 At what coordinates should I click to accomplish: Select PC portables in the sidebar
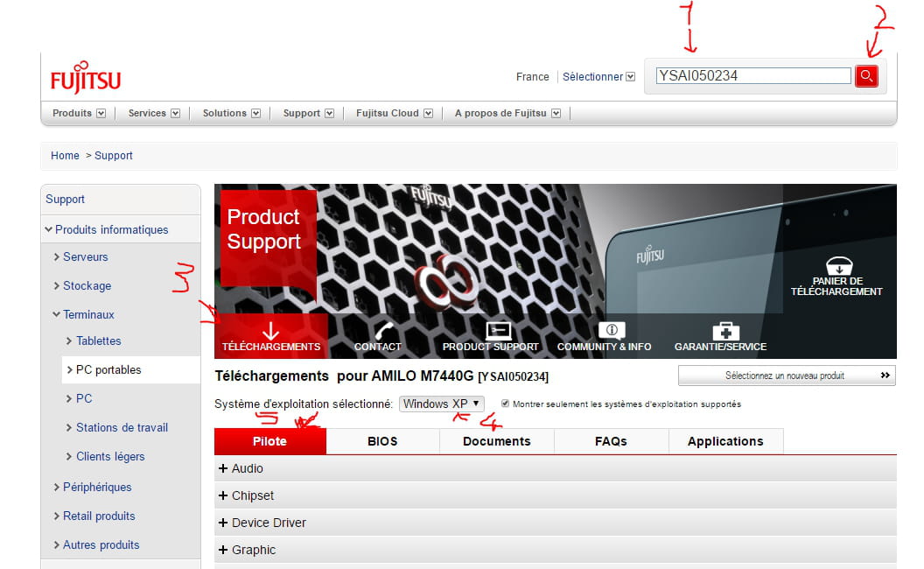pos(108,369)
